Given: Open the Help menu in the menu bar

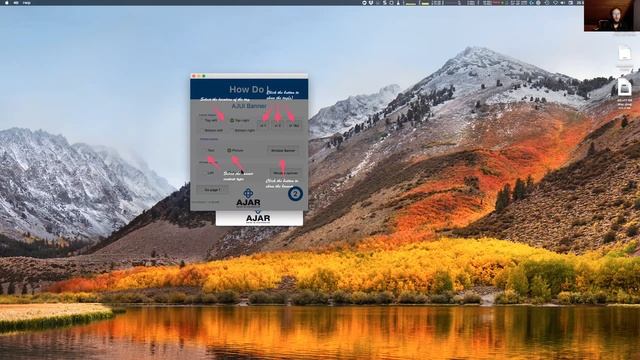Looking at the screenshot, I should pos(27,2).
